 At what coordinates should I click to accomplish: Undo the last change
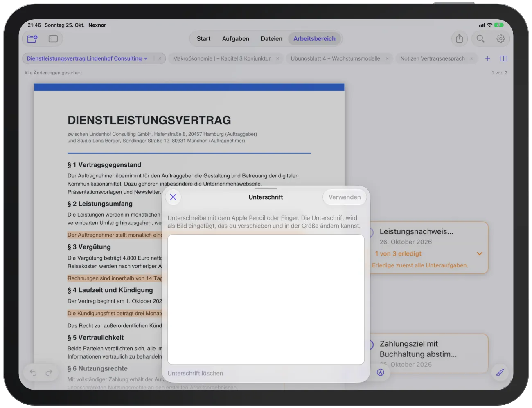coord(33,372)
